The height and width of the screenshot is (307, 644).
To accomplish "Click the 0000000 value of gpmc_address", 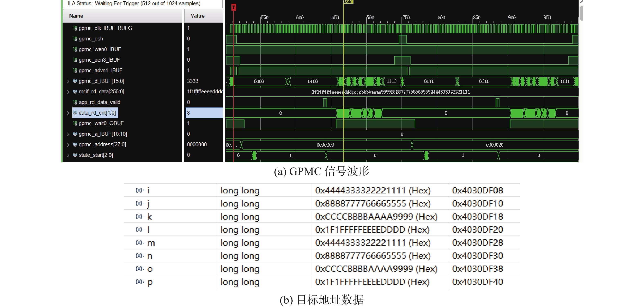I will [197, 144].
